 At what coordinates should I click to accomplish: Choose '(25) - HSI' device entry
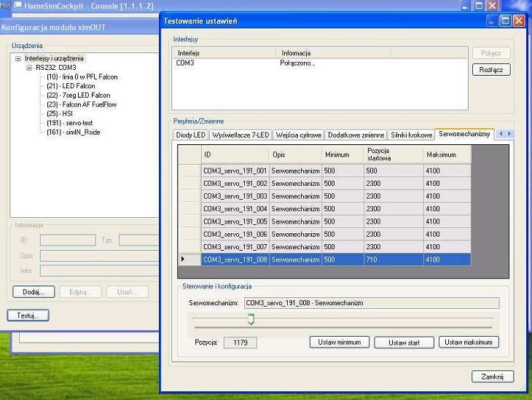coord(61,114)
